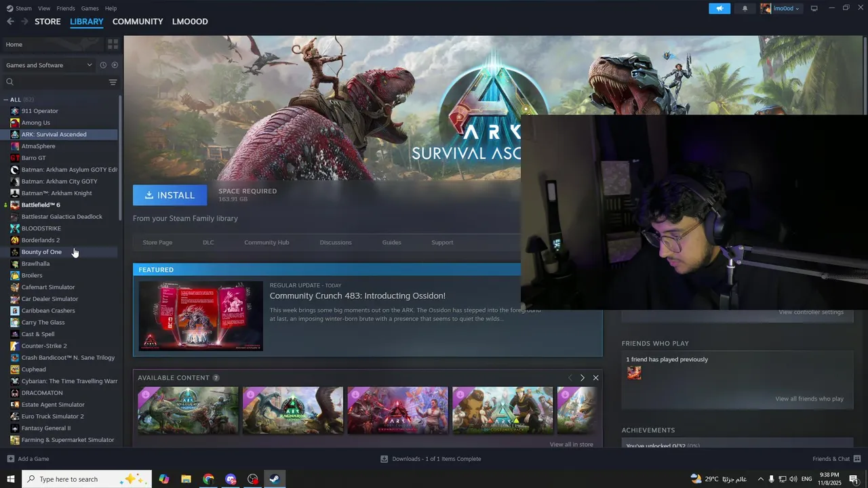Screen dimensions: 868x488
Task: Open File Explorer from the taskbar
Action: pos(186,479)
